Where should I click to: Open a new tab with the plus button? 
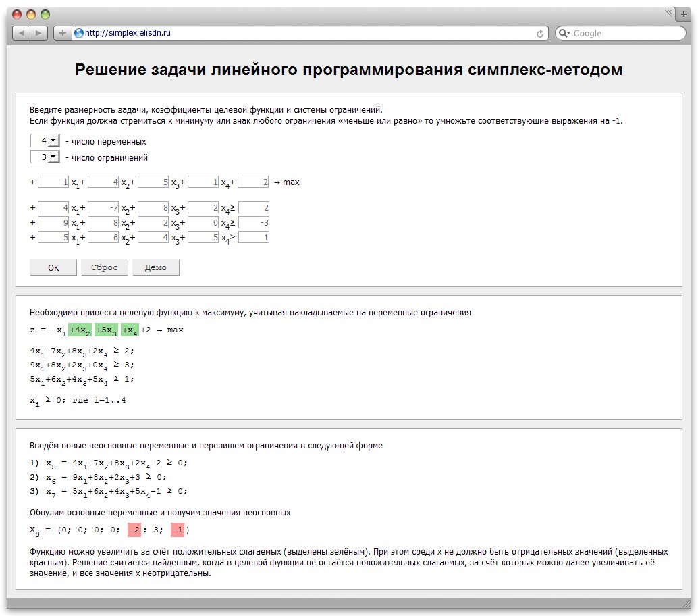(684, 14)
